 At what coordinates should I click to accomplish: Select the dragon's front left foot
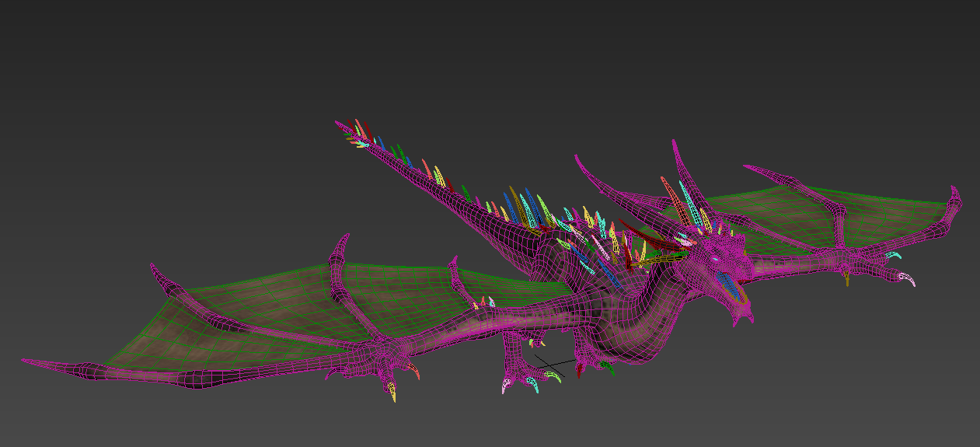coord(521,373)
